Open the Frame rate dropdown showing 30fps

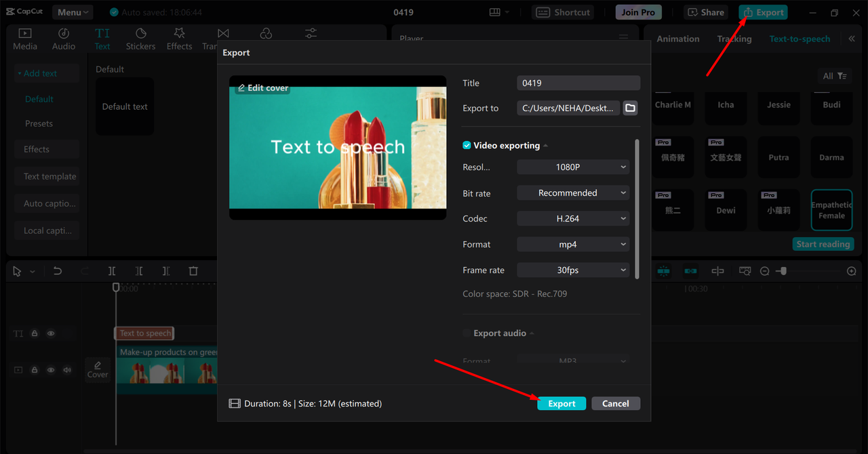[573, 270]
